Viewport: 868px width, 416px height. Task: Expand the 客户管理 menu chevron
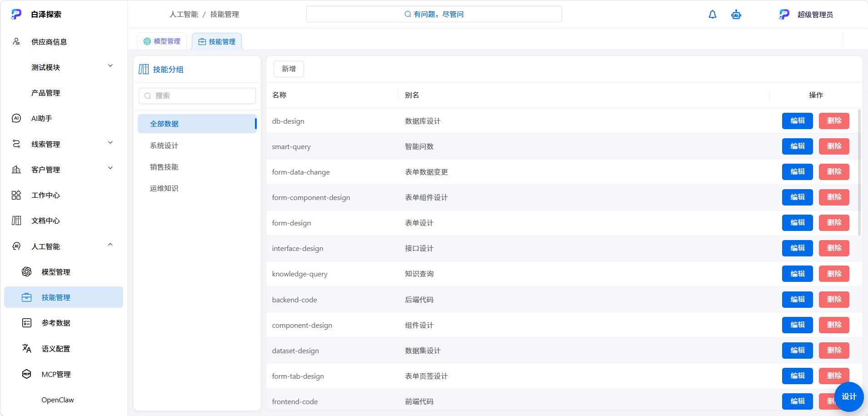(x=110, y=168)
